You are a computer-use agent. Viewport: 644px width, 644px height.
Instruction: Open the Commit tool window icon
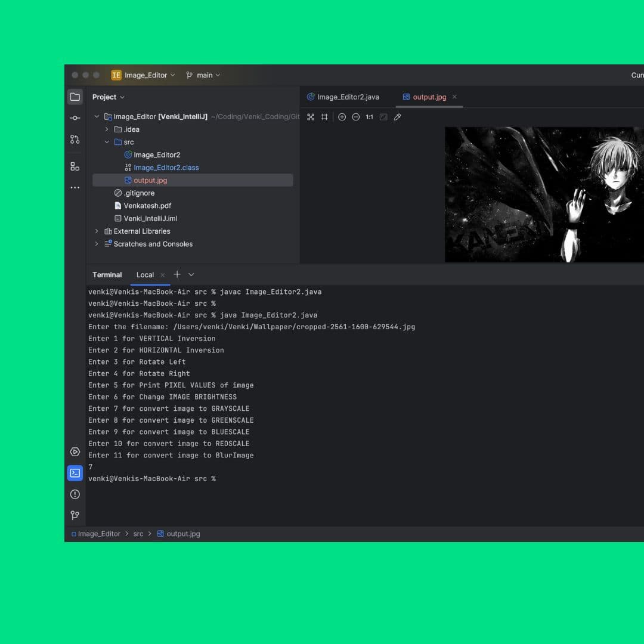75,118
